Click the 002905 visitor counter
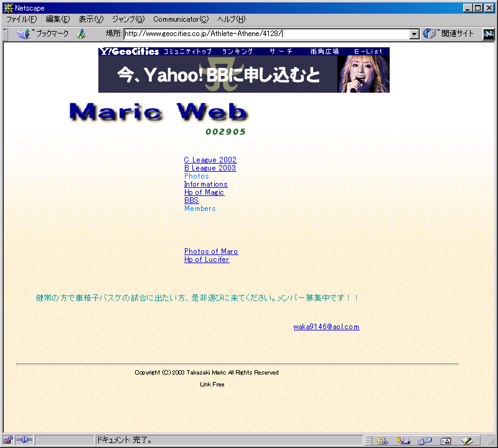This screenshot has height=448, width=498. pyautogui.click(x=225, y=132)
